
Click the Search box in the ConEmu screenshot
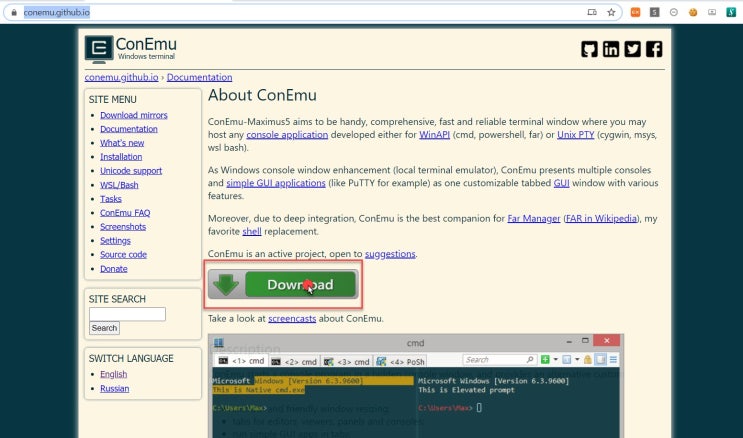(x=499, y=360)
